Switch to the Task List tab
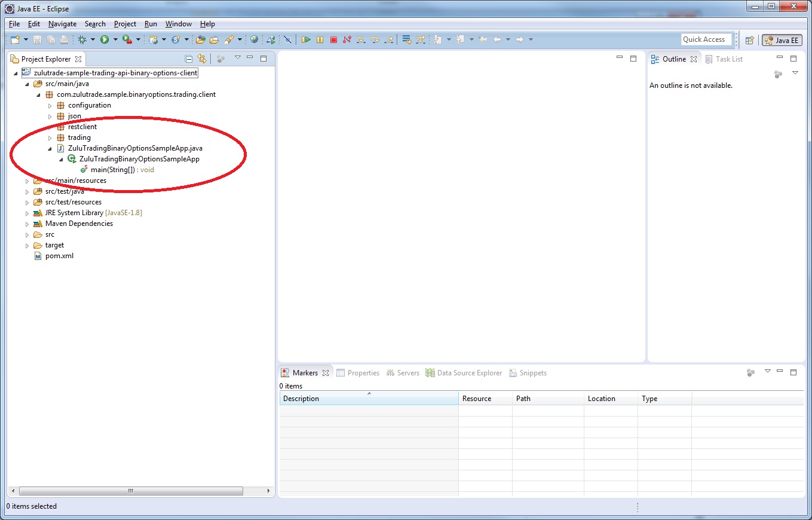 728,59
